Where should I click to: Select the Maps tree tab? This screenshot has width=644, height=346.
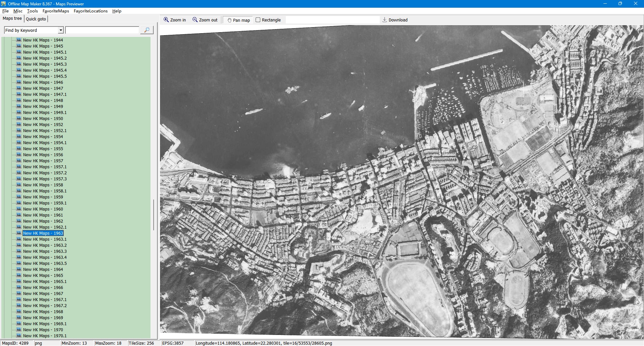[12, 18]
